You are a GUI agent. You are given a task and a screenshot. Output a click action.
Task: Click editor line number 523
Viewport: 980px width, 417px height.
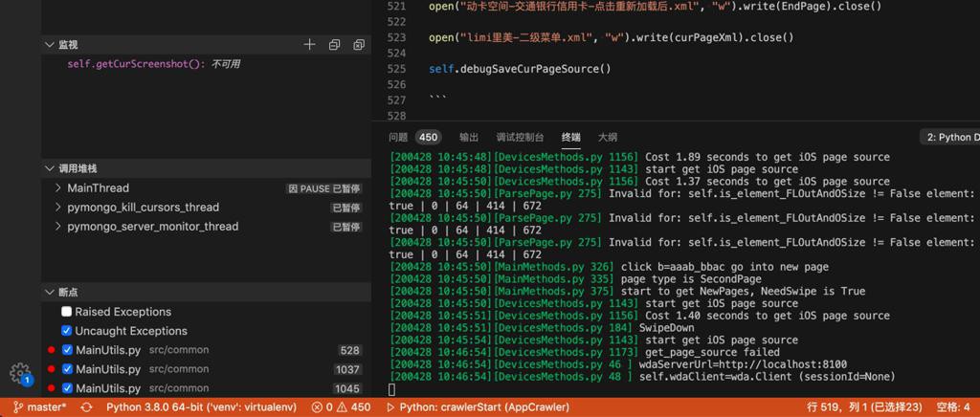pos(397,37)
